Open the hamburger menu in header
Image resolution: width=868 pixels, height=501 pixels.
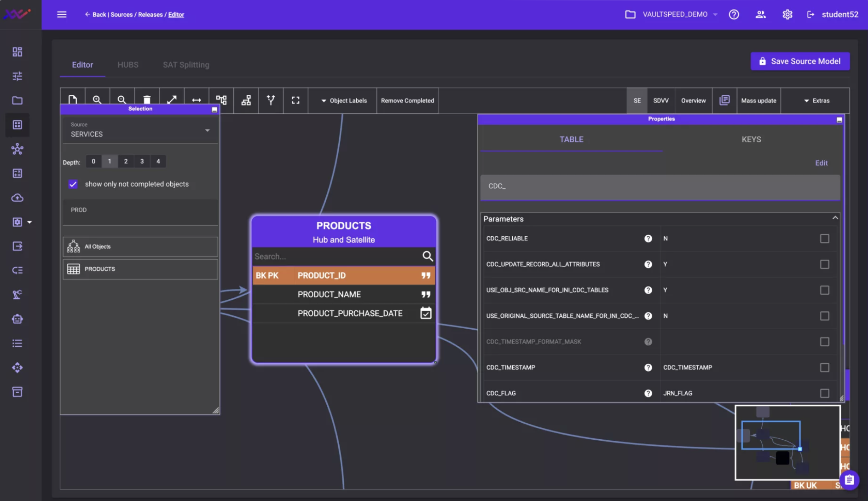[62, 14]
